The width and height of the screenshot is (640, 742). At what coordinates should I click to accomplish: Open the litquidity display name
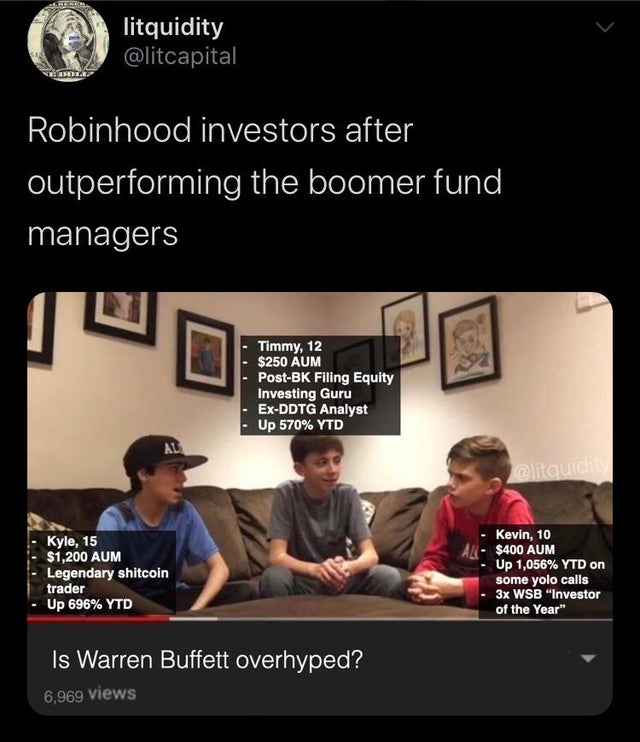click(173, 26)
